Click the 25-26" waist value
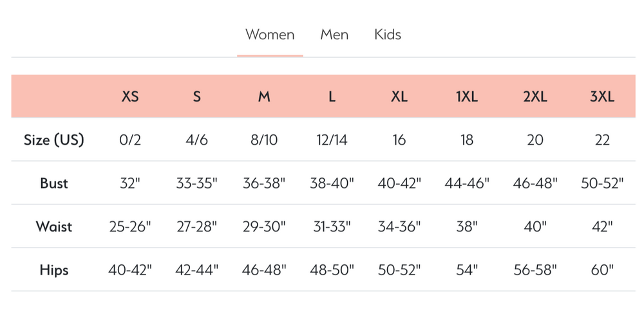The height and width of the screenshot is (319, 644). pos(130,226)
